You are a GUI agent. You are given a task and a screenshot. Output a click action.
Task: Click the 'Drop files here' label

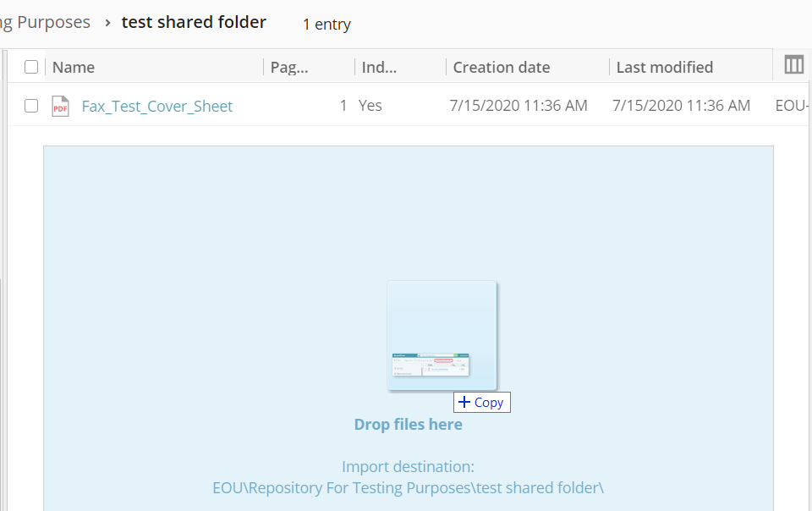(x=408, y=424)
